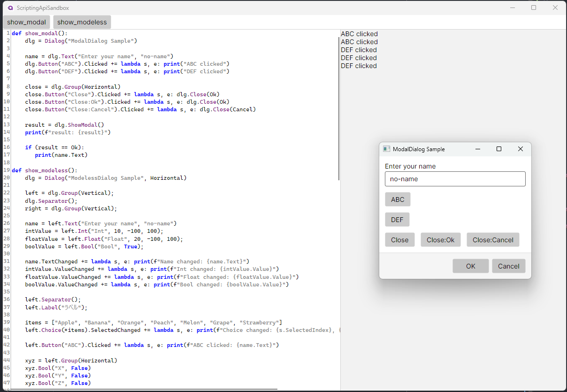567x392 pixels.
Task: Click the Close:Cancel button
Action: coord(493,240)
